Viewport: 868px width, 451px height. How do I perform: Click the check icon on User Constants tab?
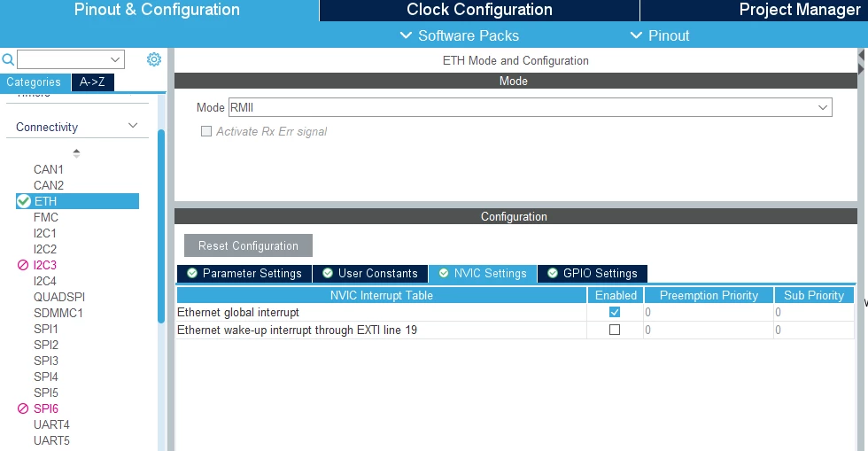pos(328,273)
